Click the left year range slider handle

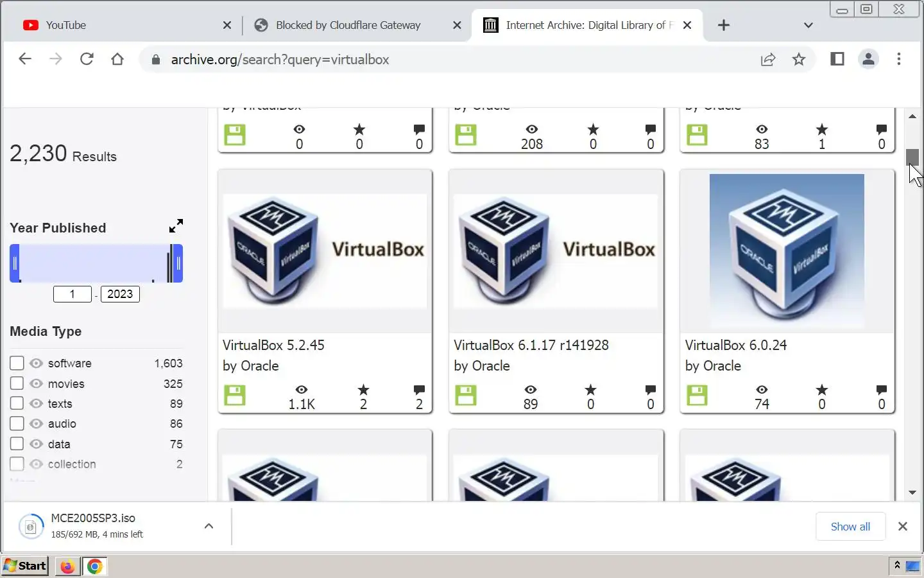click(15, 263)
